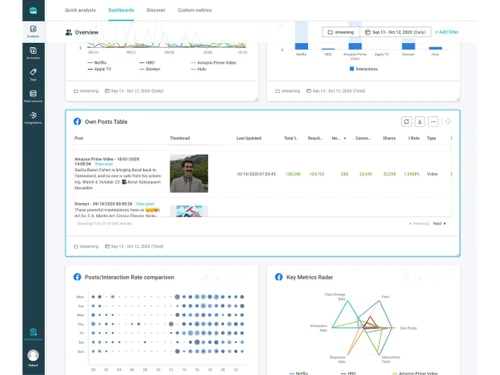Click the Overview people icon
500x375 pixels.
click(x=69, y=32)
